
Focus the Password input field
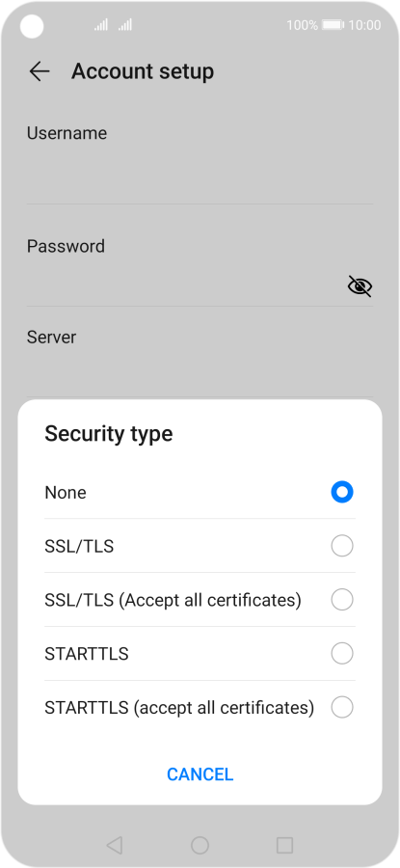tap(185, 285)
